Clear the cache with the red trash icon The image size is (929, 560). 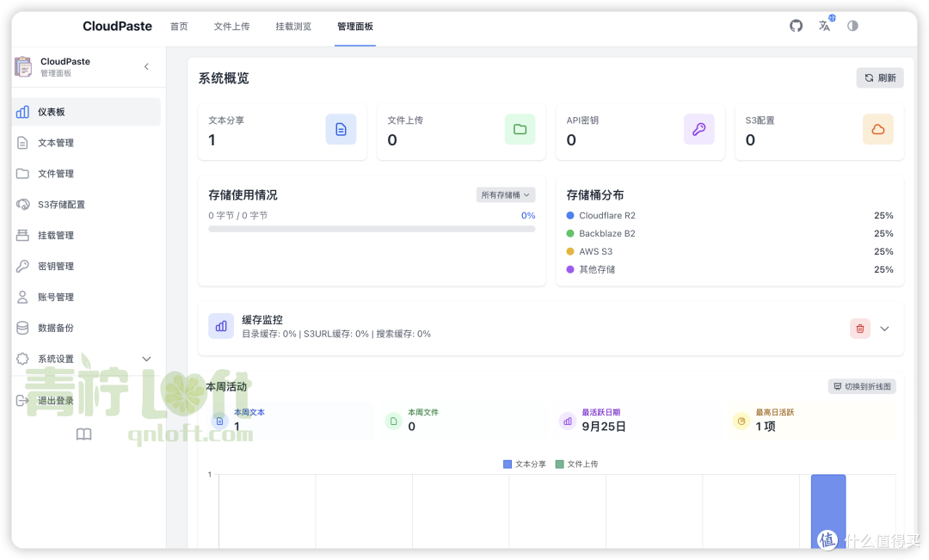[x=859, y=329]
